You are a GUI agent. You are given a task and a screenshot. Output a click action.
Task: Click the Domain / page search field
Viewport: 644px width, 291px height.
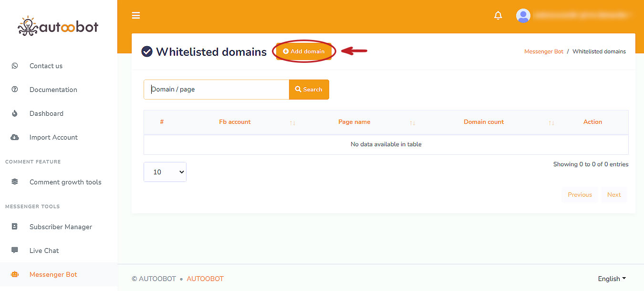(x=216, y=90)
